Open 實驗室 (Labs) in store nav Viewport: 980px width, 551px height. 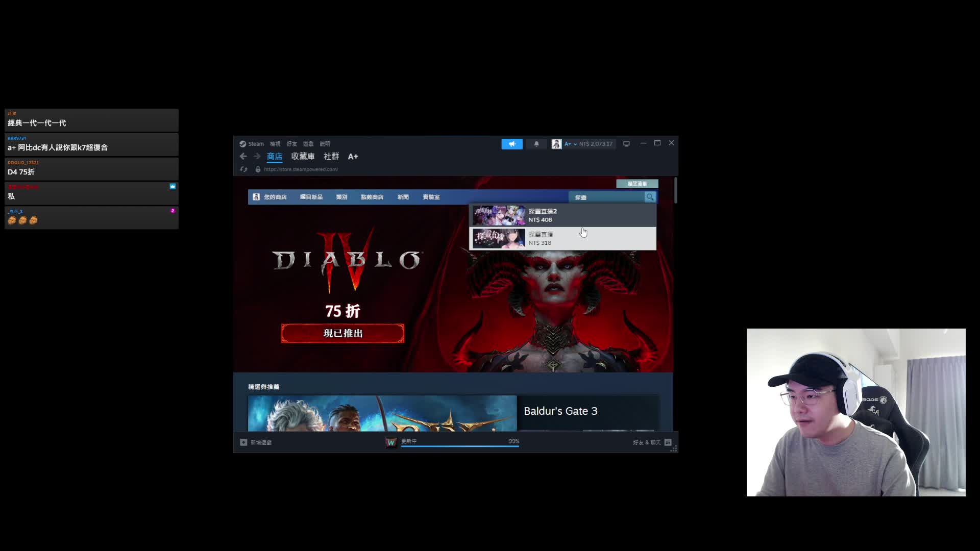tap(431, 197)
